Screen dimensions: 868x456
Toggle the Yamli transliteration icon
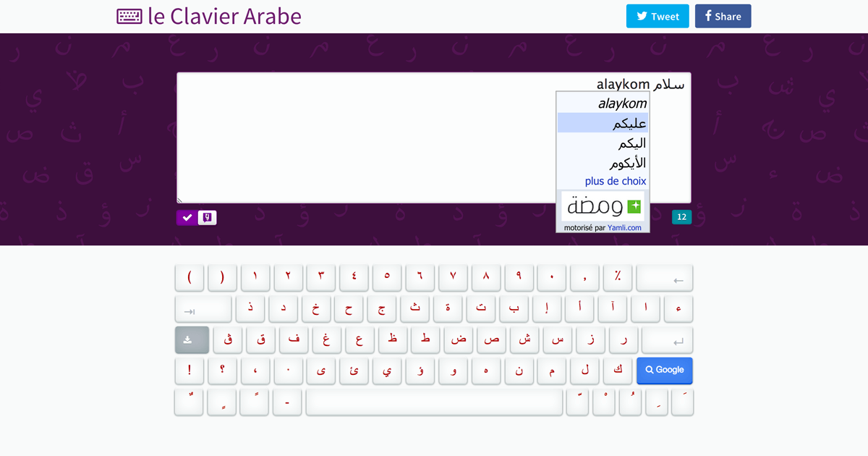coord(207,217)
